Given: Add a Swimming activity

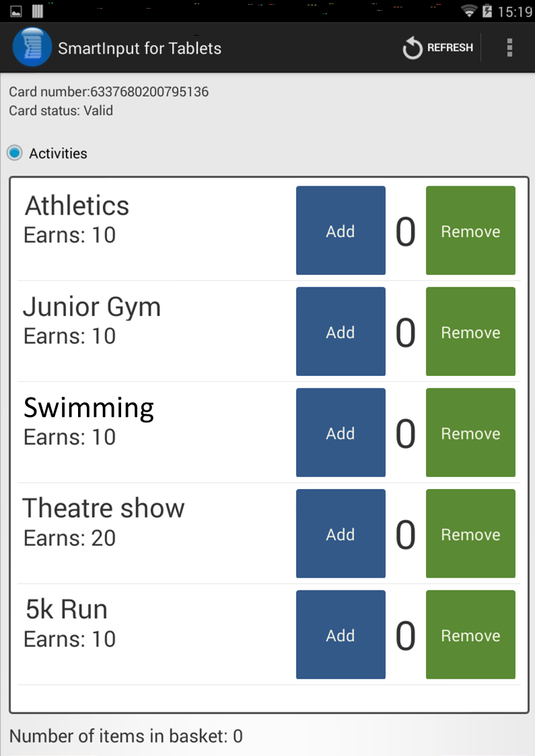Looking at the screenshot, I should (341, 432).
